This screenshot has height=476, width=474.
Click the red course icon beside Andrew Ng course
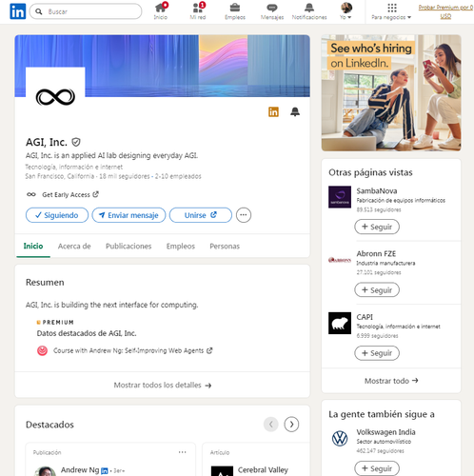point(42,350)
